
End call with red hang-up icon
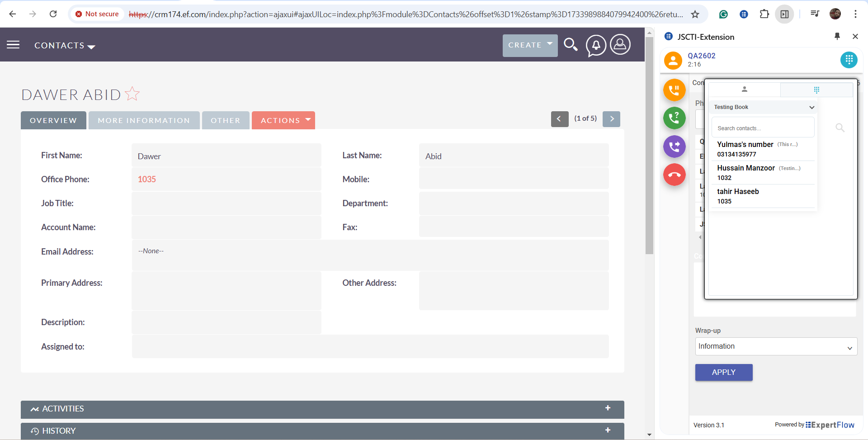674,175
